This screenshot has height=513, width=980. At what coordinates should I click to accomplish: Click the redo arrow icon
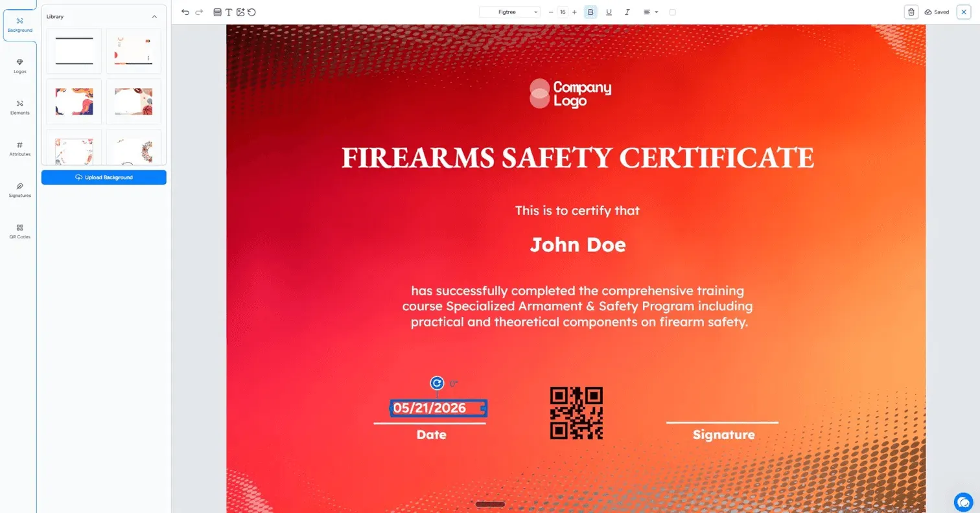199,12
